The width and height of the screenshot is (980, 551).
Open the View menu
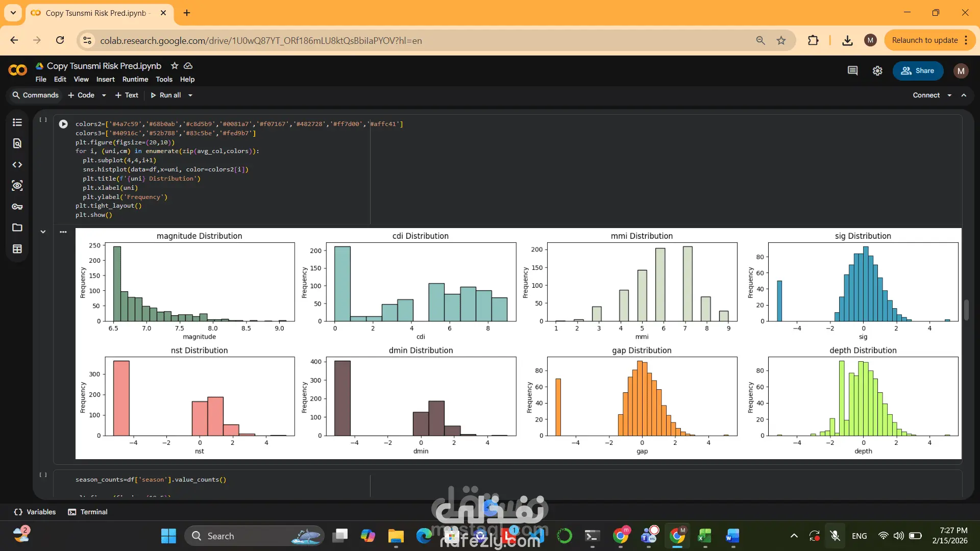(81, 80)
